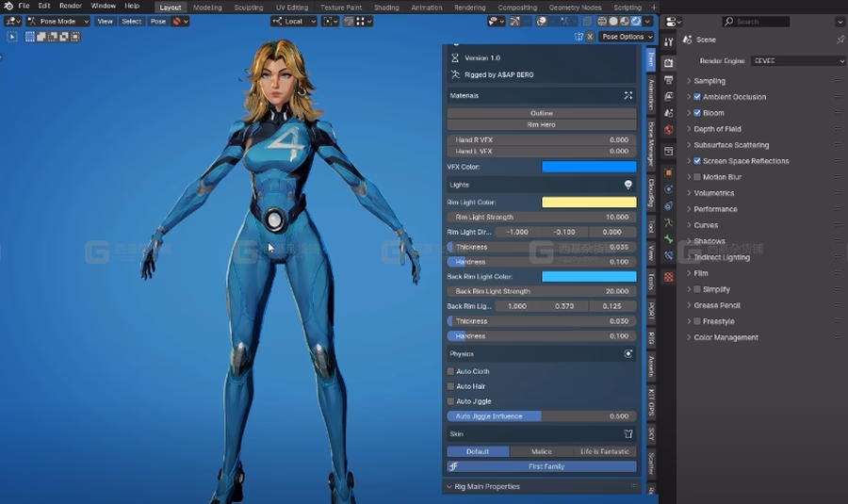Click the Materials panel header icon

(628, 96)
